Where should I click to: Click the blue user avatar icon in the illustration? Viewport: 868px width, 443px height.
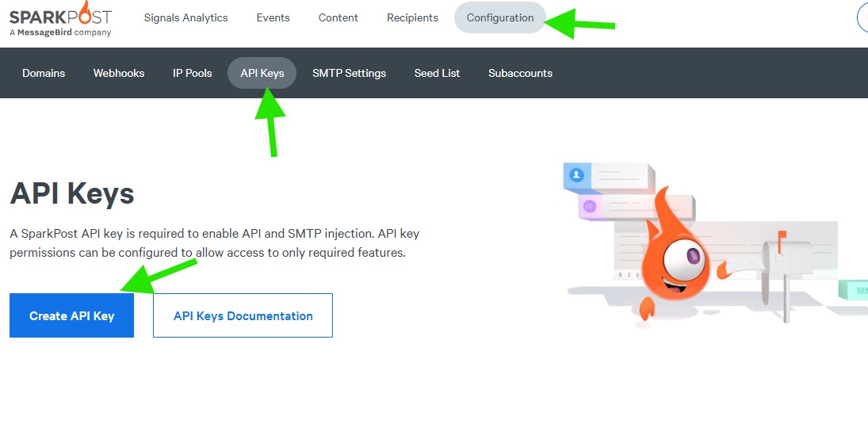[x=576, y=174]
